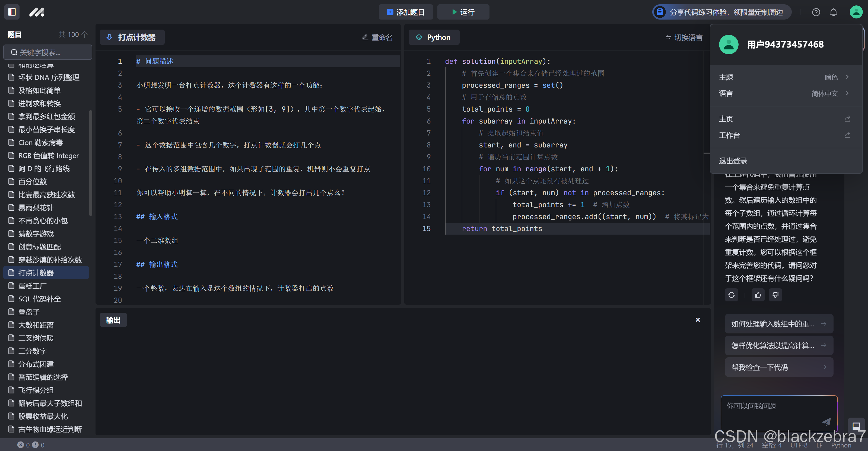The width and height of the screenshot is (868, 451).
Task: Click the thumbs down feedback icon
Action: tap(775, 295)
